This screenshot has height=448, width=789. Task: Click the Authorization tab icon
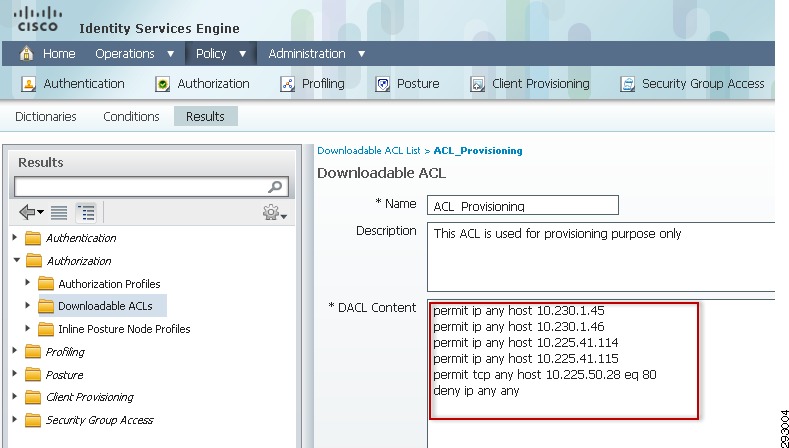[x=162, y=84]
